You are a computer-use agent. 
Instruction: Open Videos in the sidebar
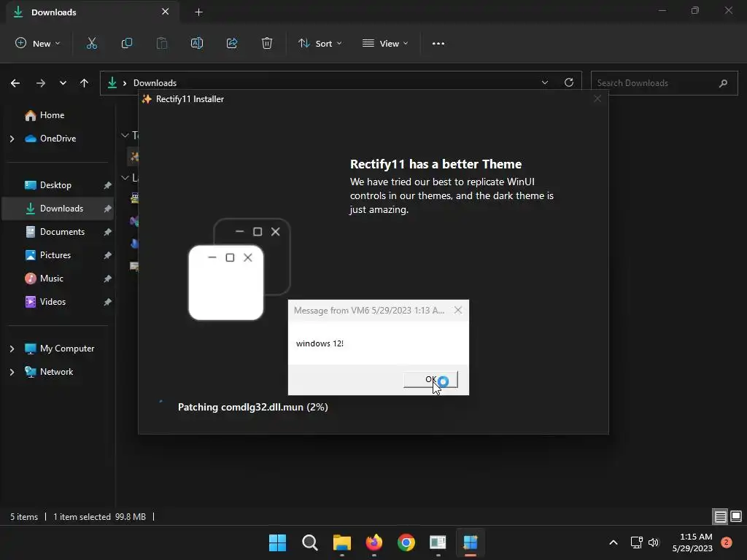pyautogui.click(x=58, y=302)
